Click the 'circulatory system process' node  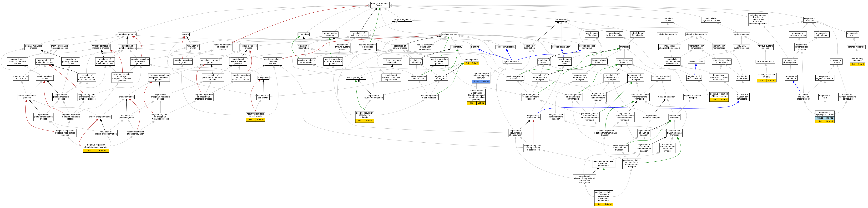click(x=741, y=47)
